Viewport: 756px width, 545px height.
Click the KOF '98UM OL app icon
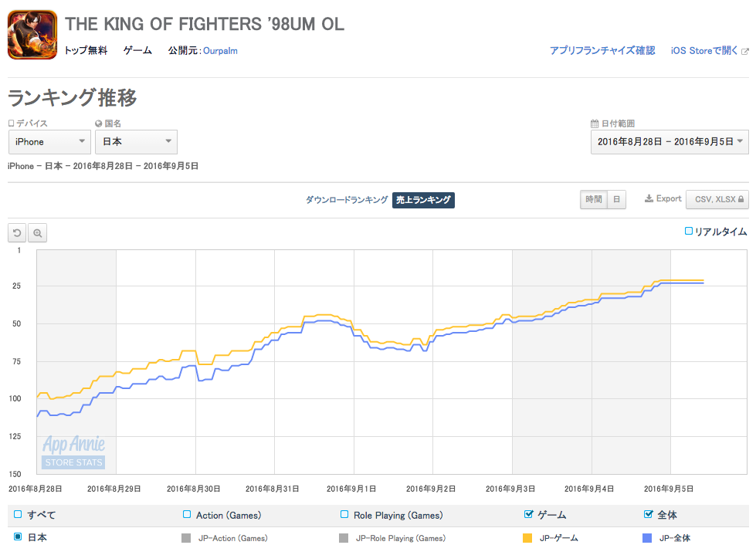coord(32,35)
